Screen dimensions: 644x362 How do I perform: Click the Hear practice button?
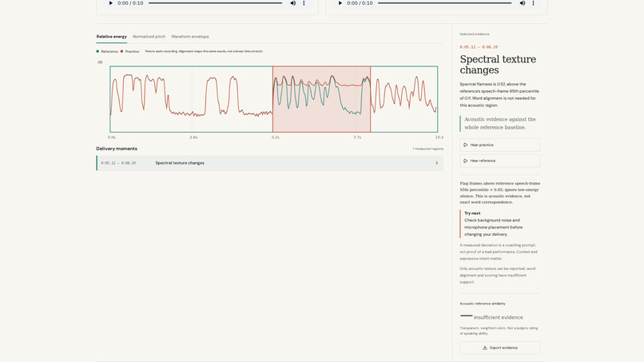pos(500,145)
